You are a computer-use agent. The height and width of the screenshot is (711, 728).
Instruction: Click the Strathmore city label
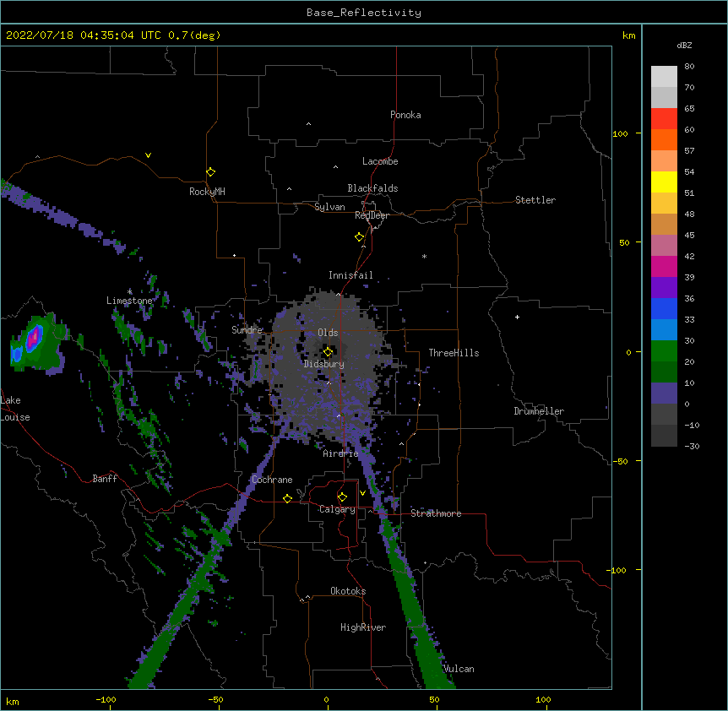(x=436, y=513)
